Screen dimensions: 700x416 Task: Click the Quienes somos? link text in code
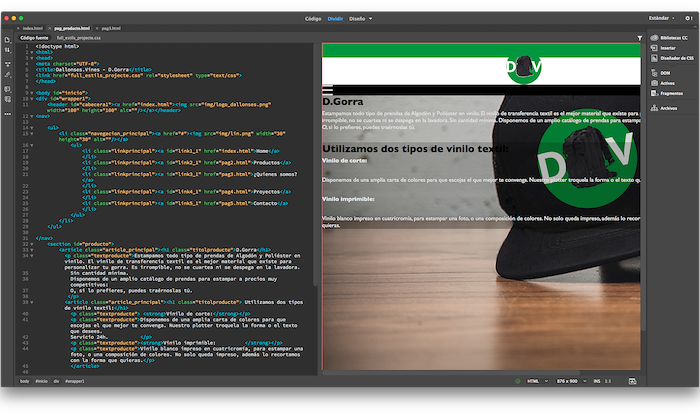pyautogui.click(x=276, y=174)
